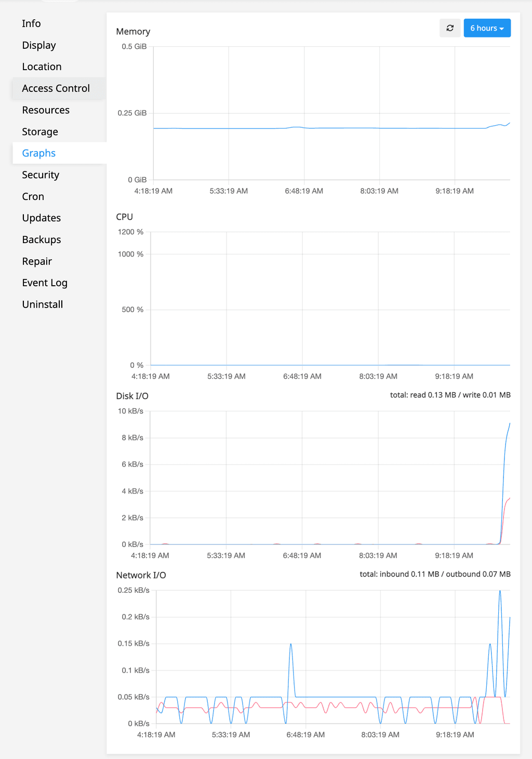Click the 10 kB/s disk axis label
The image size is (532, 759).
coord(130,411)
